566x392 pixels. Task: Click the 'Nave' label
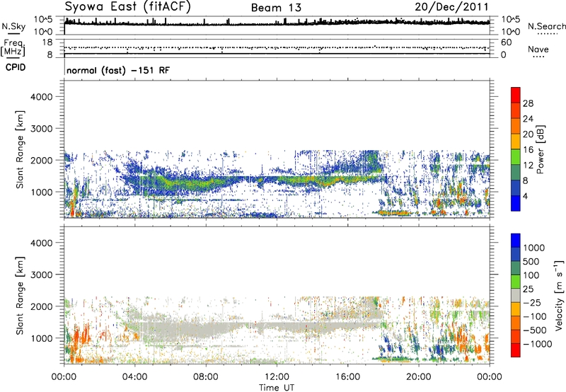(x=538, y=50)
